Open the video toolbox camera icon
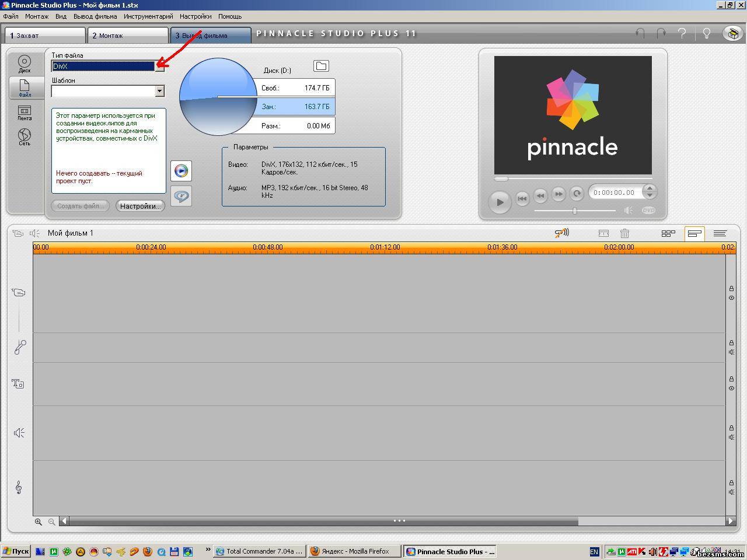This screenshot has height=560, width=747. 18,233
